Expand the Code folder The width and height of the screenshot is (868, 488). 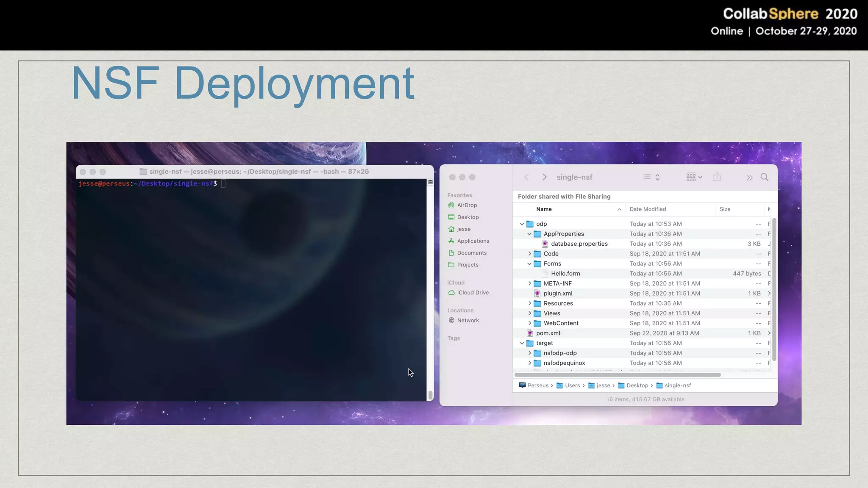529,254
